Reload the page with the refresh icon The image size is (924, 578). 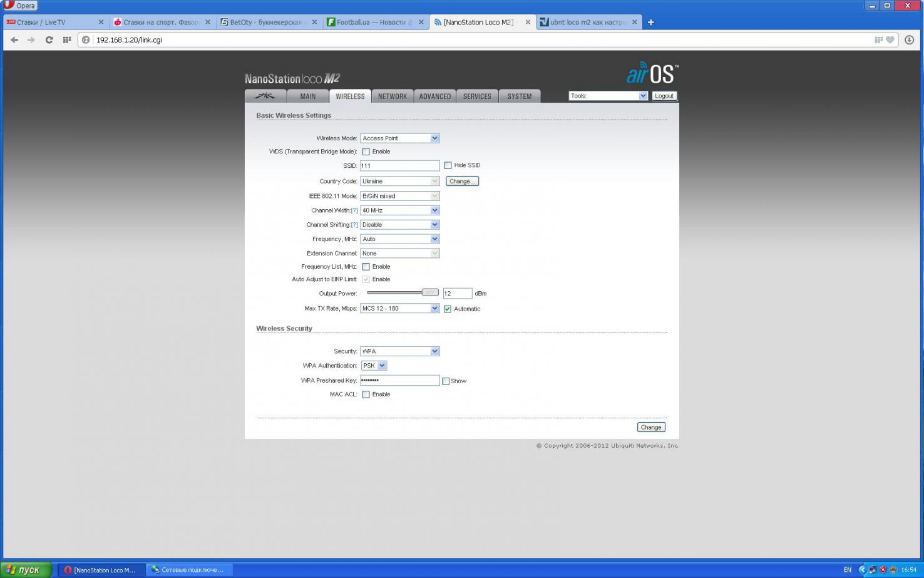(49, 39)
